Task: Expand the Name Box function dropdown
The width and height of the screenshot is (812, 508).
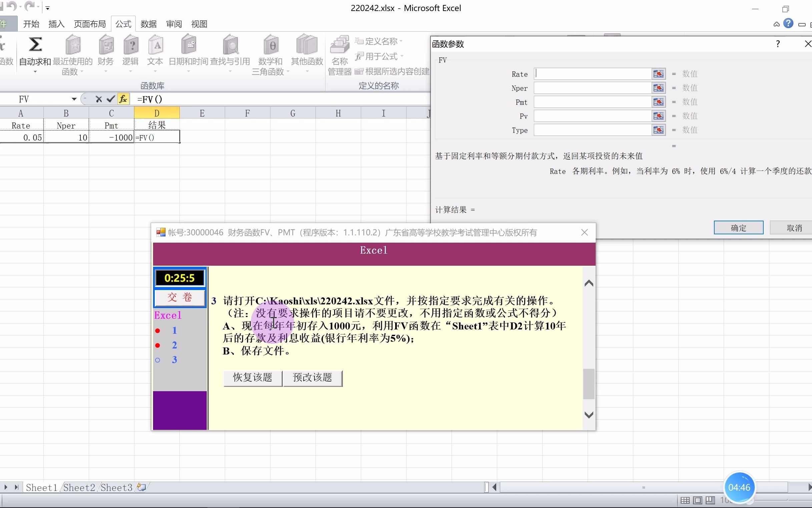Action: click(74, 99)
